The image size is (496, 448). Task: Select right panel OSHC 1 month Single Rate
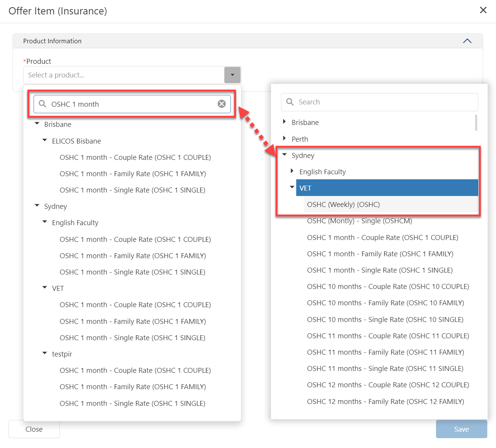point(380,270)
